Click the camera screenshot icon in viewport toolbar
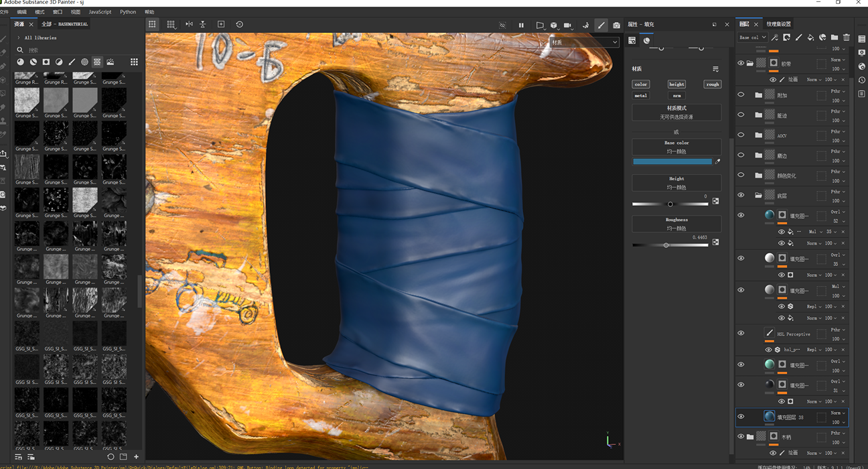Image resolution: width=868 pixels, height=469 pixels. click(616, 25)
